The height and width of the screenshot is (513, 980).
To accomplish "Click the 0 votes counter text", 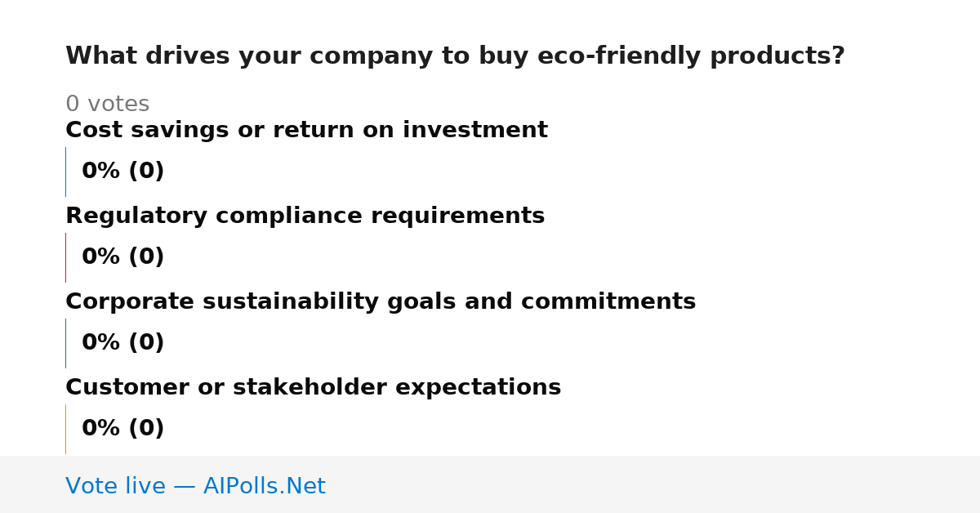I will 107,105.
